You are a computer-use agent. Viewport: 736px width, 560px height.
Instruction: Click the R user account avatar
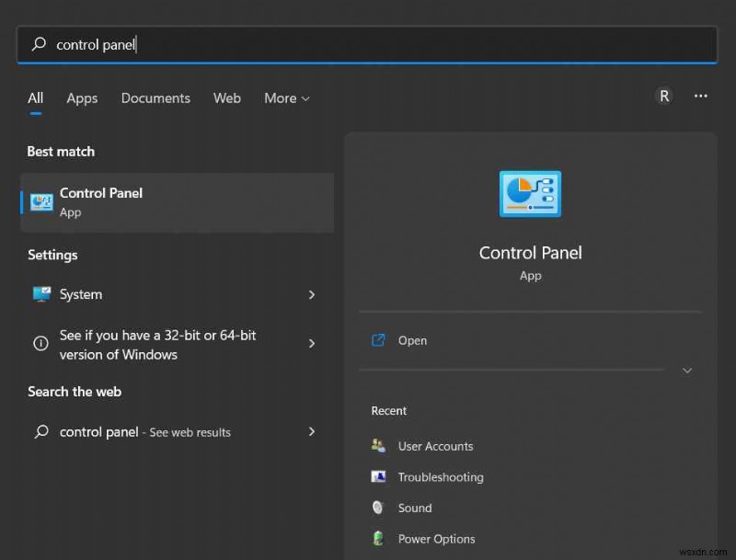[664, 96]
